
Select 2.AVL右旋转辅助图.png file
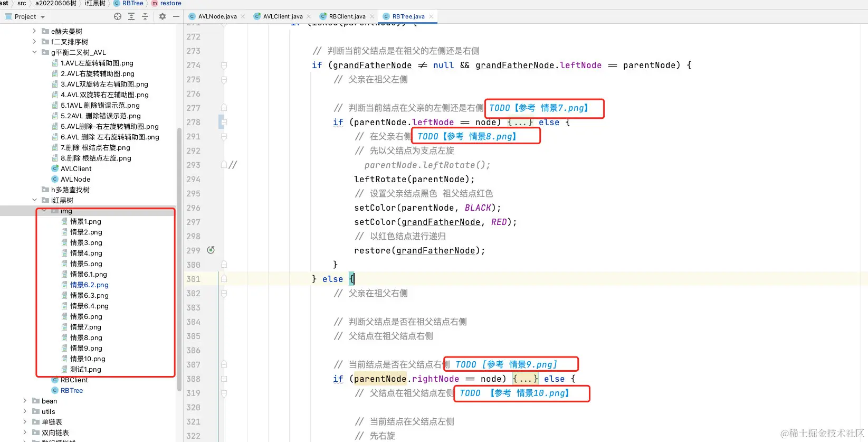click(97, 73)
